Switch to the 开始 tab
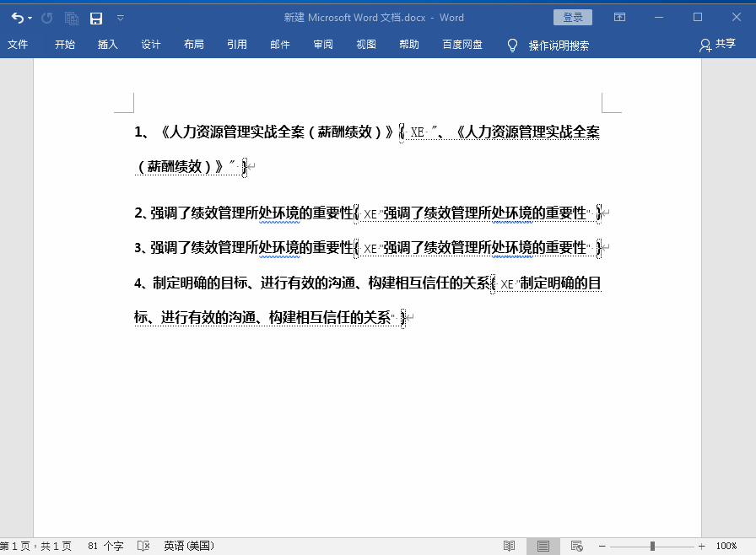This screenshot has height=555, width=756. (x=65, y=45)
